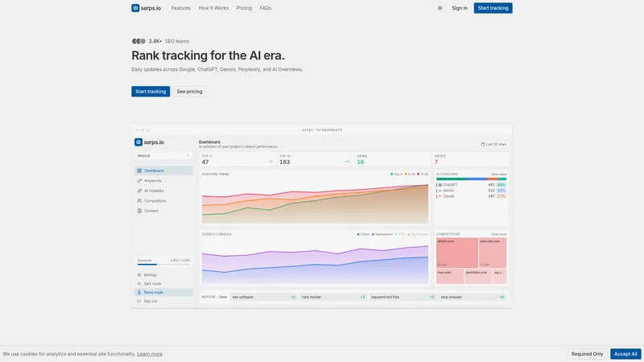Viewport: 644px width, 362px height.
Task: Toggle the 11-30 legend series
Action: coord(423,174)
